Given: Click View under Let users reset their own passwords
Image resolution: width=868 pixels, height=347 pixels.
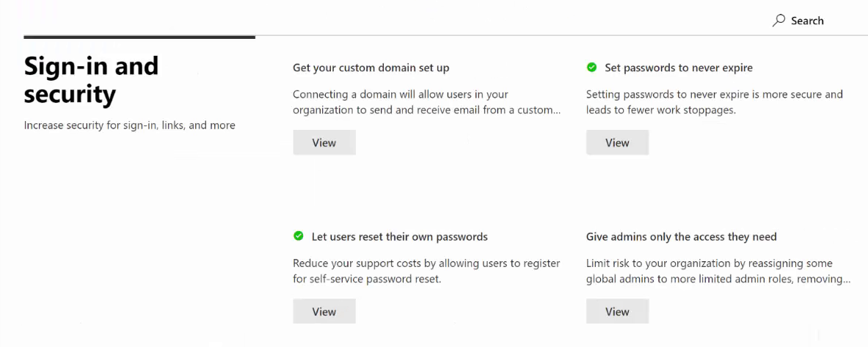Looking at the screenshot, I should [x=324, y=312].
